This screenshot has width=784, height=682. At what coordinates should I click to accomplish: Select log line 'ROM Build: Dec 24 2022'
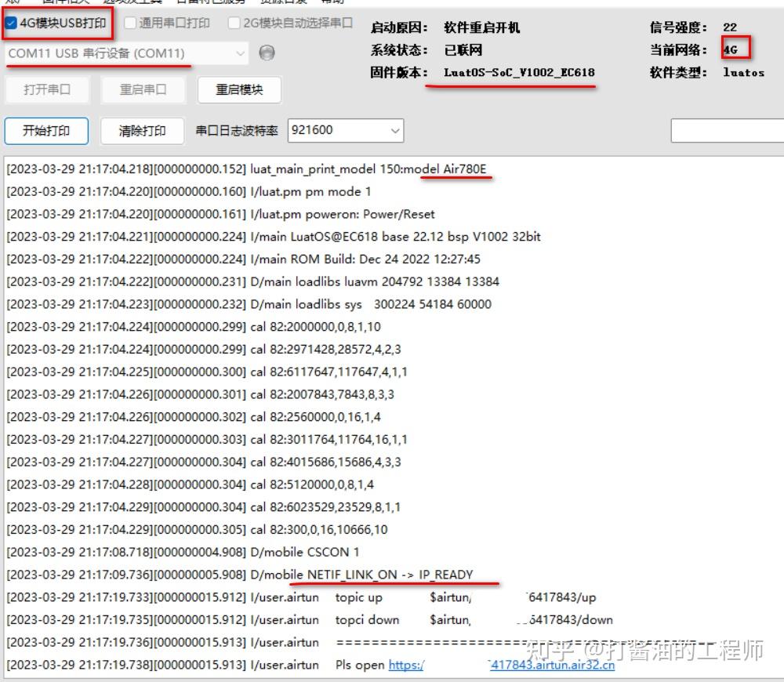243,259
